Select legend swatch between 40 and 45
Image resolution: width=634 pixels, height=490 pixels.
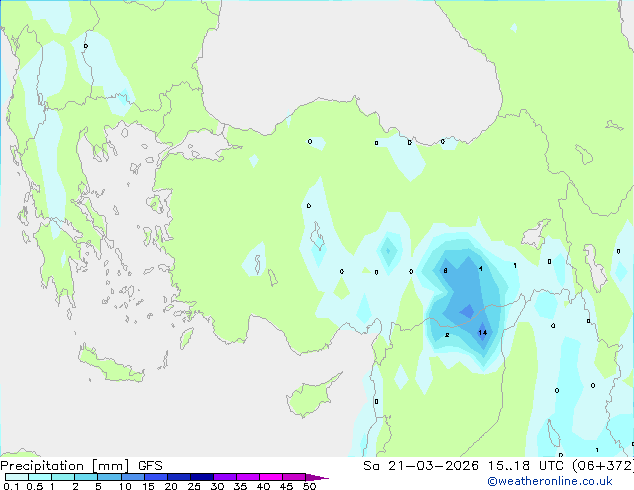pos(271,477)
